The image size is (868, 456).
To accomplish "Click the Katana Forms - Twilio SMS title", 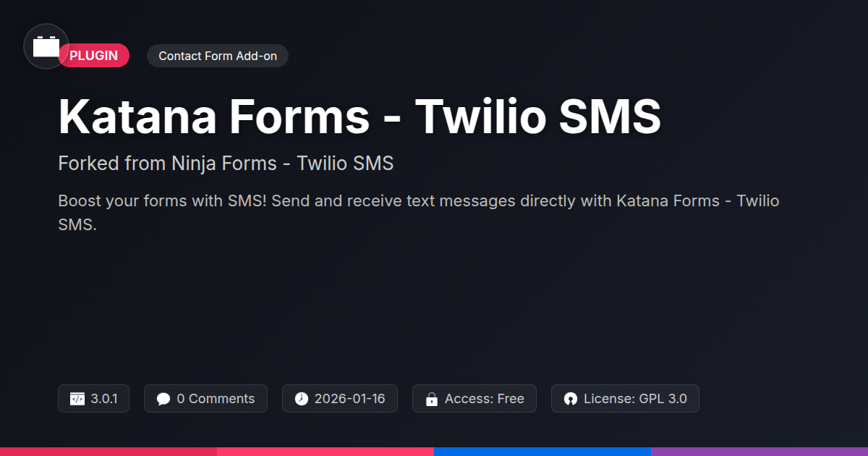I will point(359,116).
